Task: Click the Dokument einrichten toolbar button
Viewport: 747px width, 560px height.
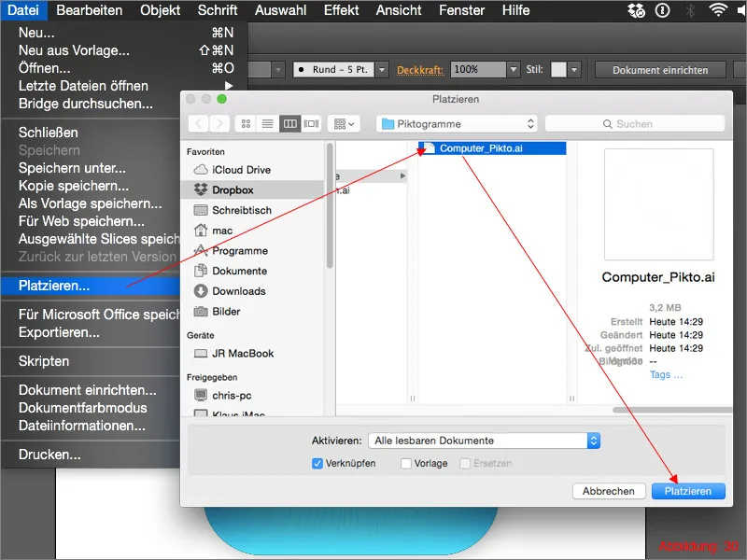Action: pyautogui.click(x=660, y=69)
